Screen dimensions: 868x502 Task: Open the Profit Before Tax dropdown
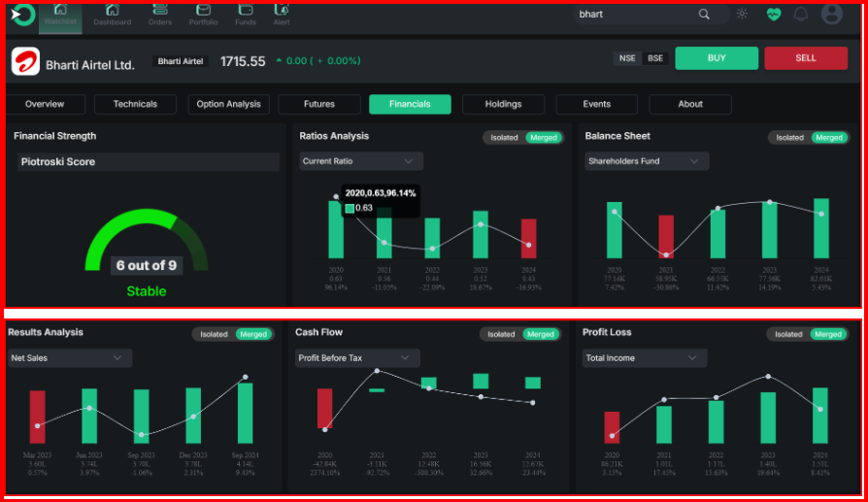(x=357, y=358)
